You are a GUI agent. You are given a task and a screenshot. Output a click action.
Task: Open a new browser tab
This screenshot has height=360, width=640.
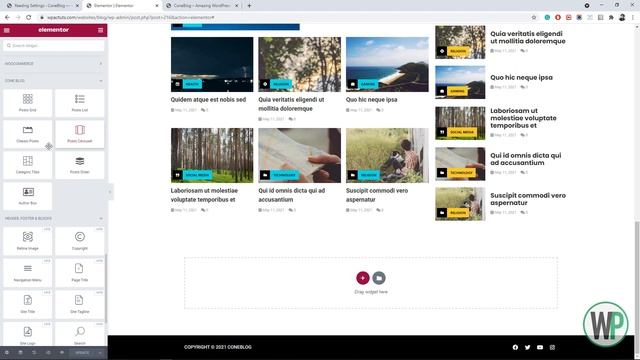249,6
